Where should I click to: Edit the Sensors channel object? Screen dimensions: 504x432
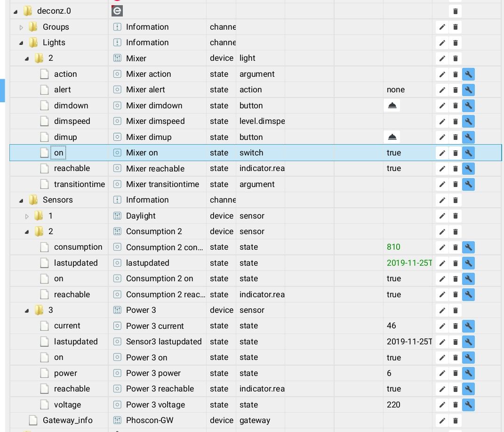coord(442,200)
